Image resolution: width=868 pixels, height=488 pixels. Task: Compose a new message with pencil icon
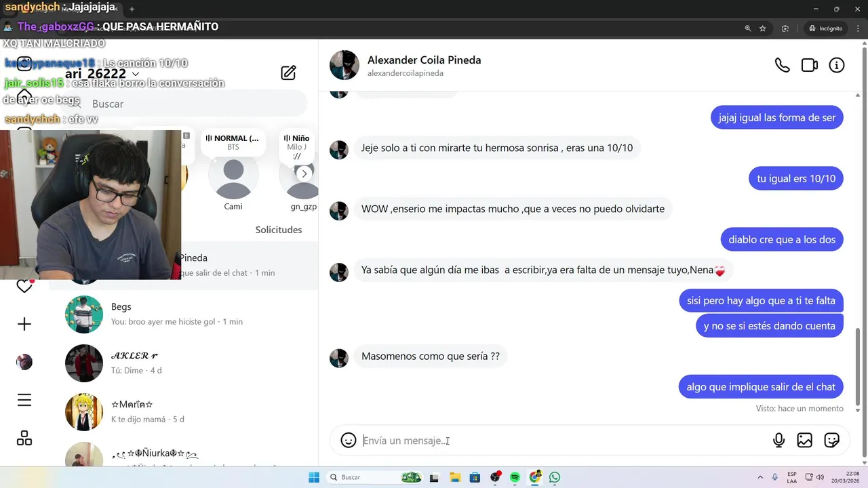[x=288, y=73]
